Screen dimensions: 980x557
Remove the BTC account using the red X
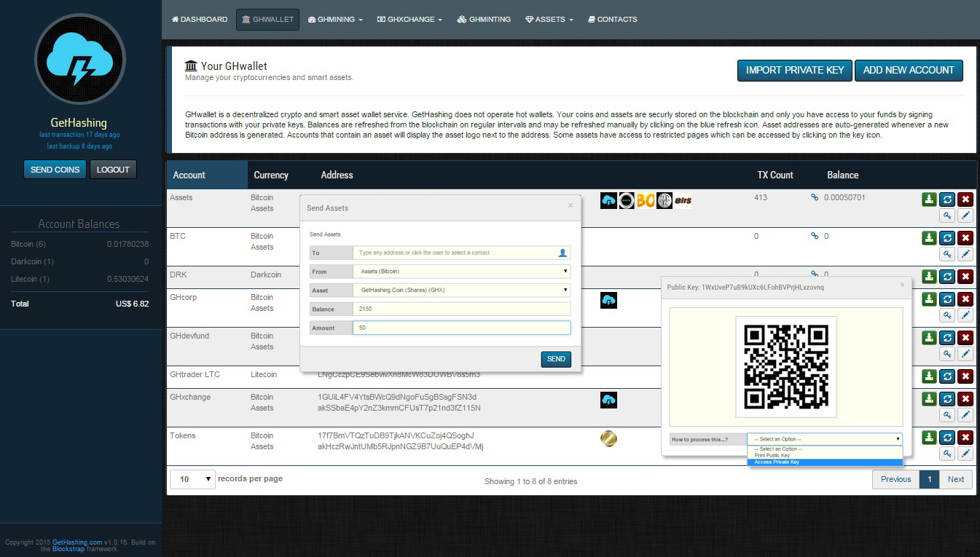pos(965,237)
